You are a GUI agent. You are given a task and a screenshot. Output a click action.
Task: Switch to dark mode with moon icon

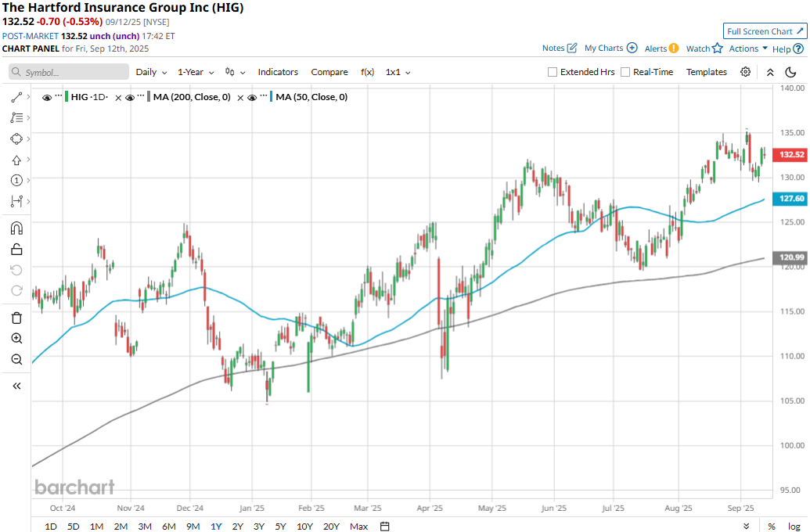click(x=790, y=72)
